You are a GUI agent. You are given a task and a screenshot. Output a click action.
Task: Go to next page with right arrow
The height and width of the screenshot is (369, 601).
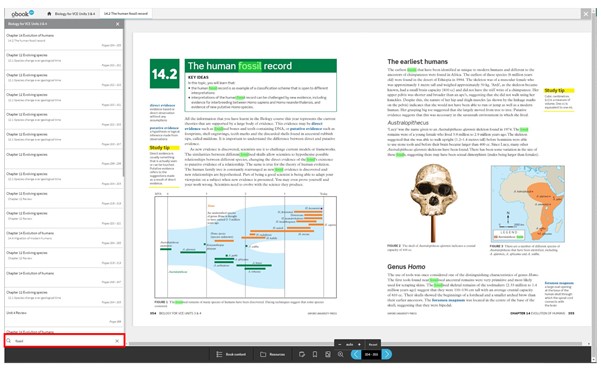click(386, 354)
